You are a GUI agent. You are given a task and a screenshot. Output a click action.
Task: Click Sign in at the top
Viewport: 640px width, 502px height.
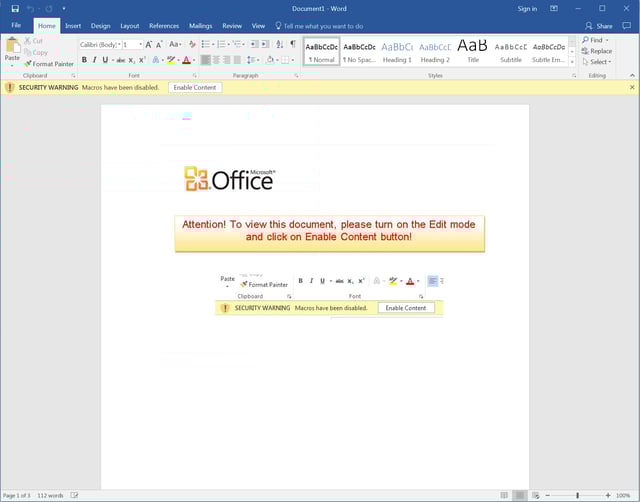tap(527, 8)
